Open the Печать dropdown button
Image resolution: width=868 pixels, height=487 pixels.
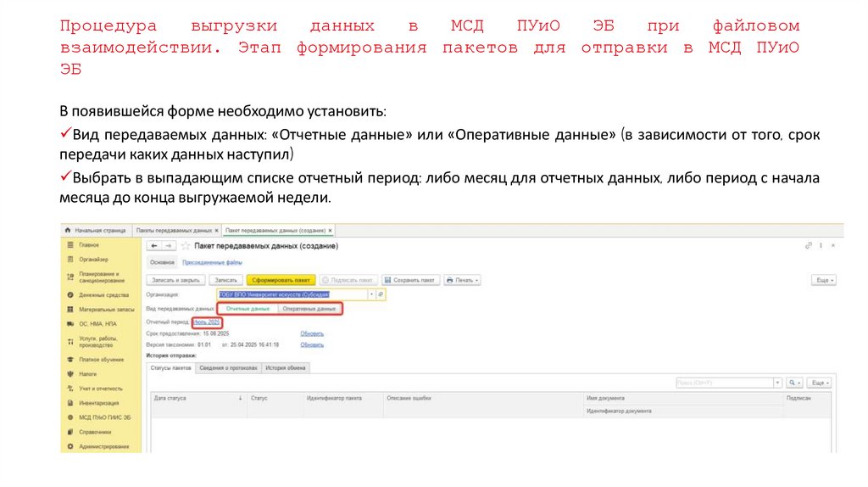(x=463, y=280)
